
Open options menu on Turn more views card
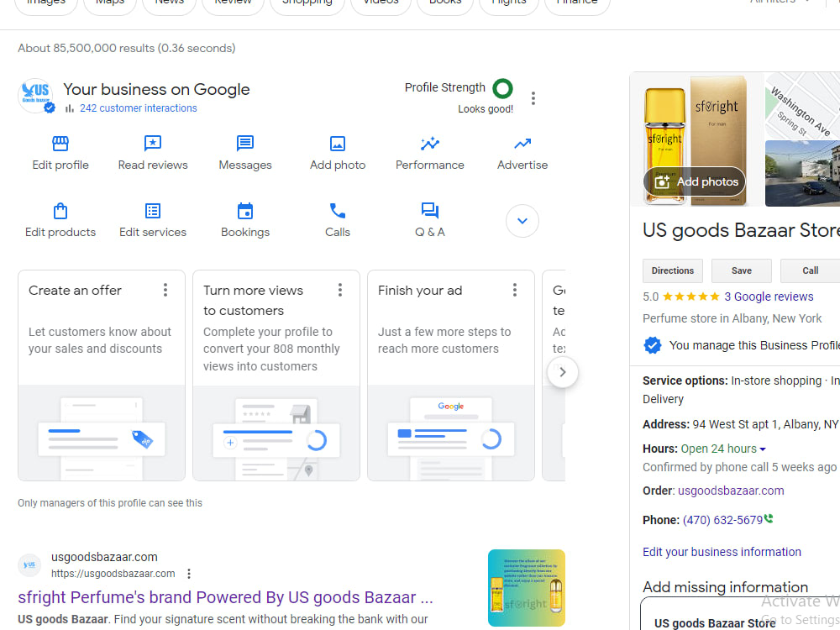point(339,290)
